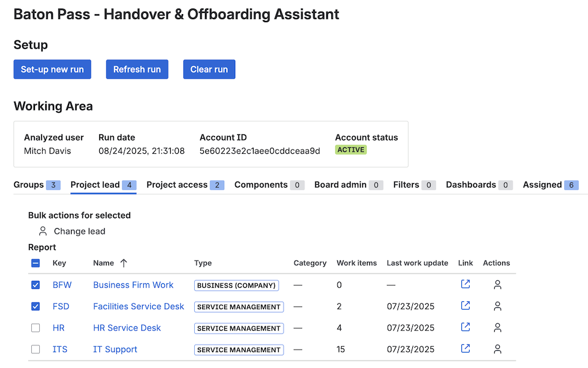
Task: Click change-lead person icon for FSD row
Action: point(497,306)
